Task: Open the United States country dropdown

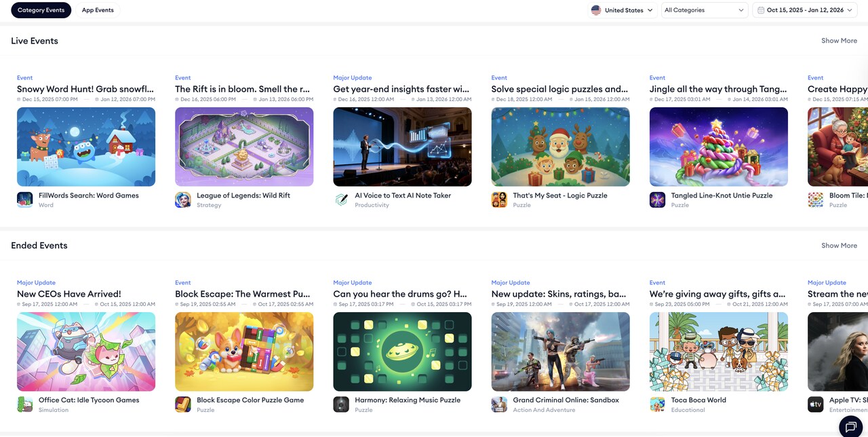Action: (x=622, y=10)
